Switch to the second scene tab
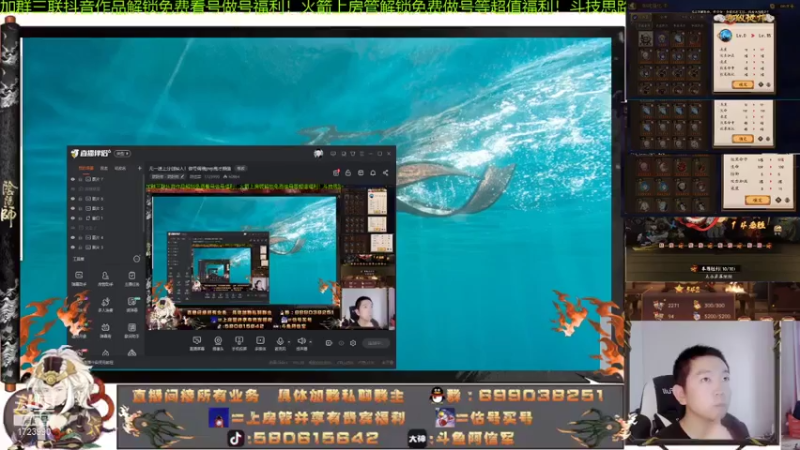Viewport: 800px width, 450px height. (x=104, y=168)
